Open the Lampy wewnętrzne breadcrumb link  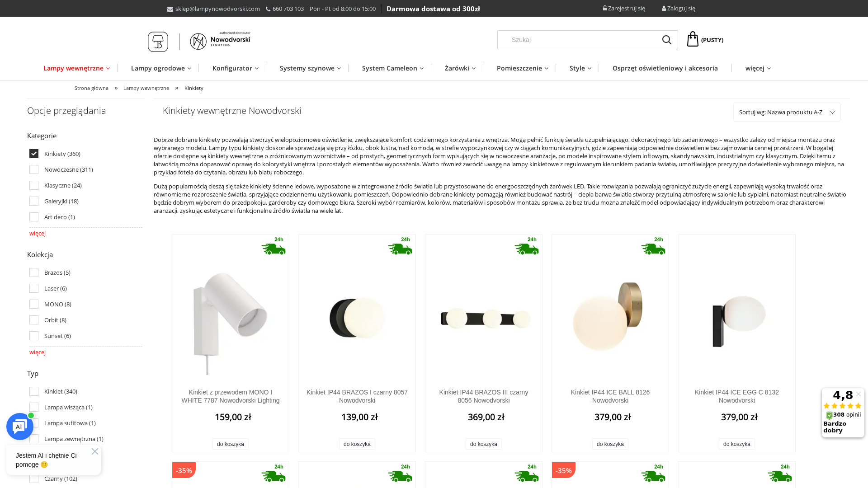(146, 88)
